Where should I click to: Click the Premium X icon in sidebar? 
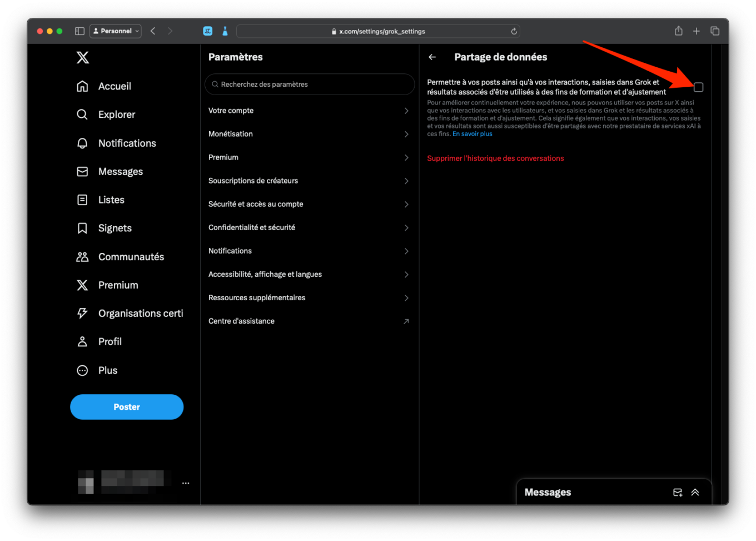(82, 285)
